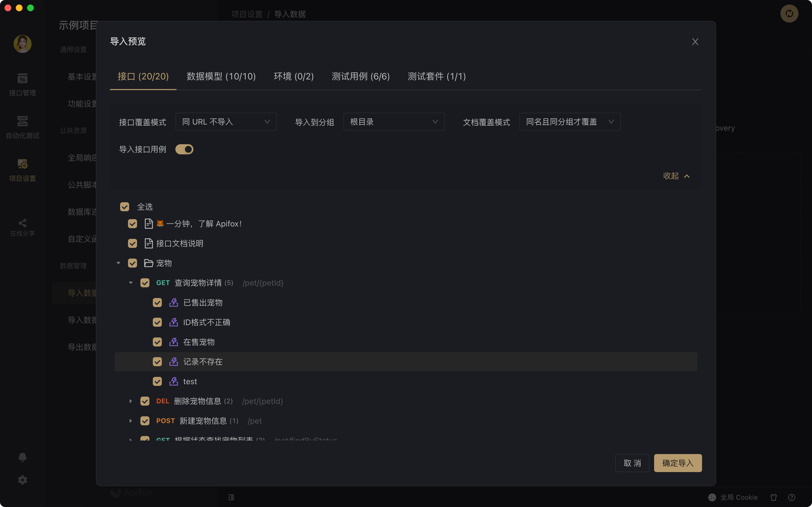Click the 确定导入 button

[x=678, y=463]
